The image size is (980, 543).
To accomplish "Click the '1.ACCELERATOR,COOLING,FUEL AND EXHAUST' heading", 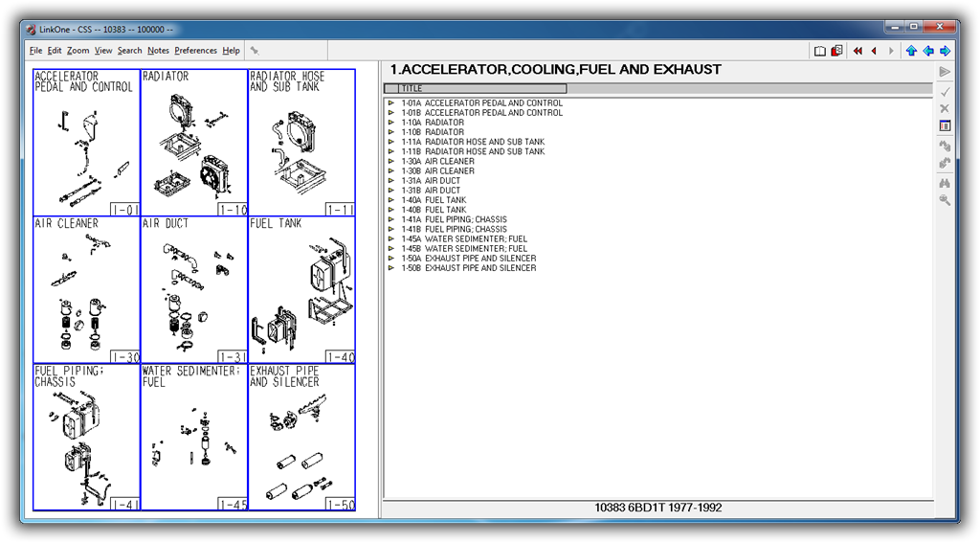I will (556, 70).
